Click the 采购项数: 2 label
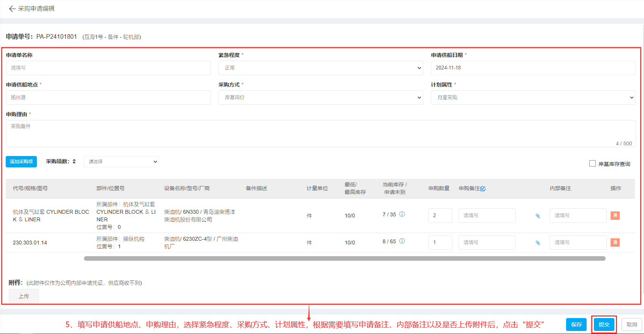 click(61, 161)
